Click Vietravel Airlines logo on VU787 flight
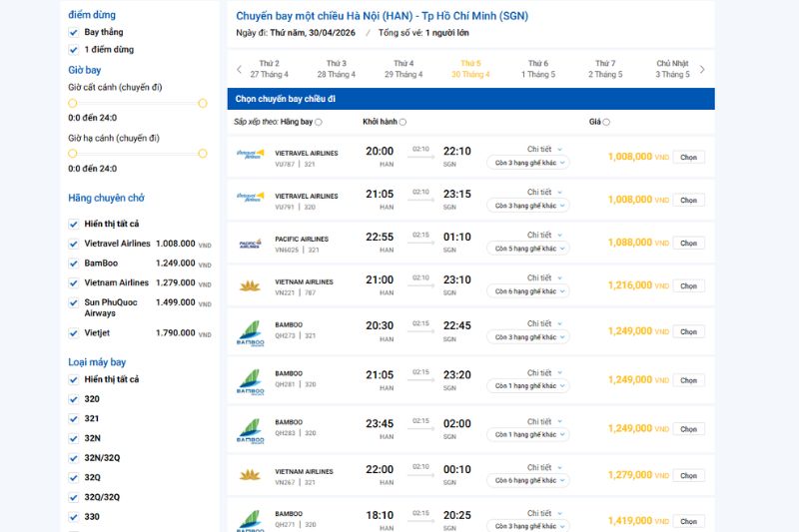Screen dimensions: 799x532 [x=251, y=155]
